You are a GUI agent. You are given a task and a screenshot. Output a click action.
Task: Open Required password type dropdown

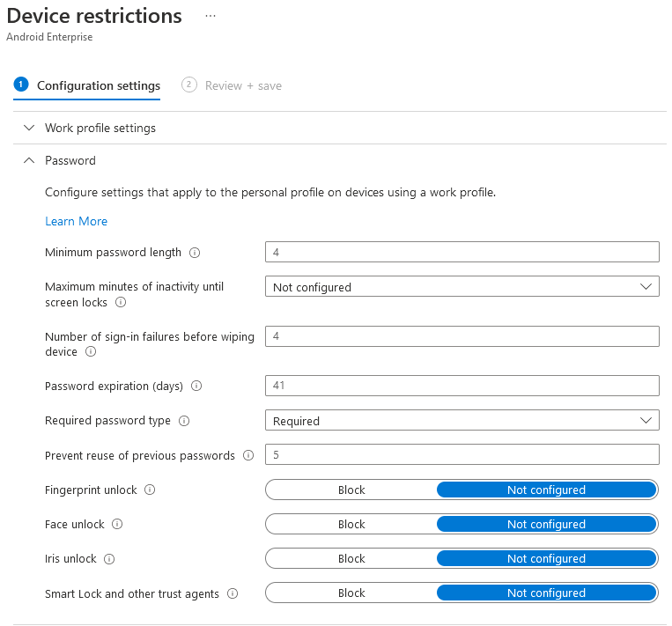[462, 421]
